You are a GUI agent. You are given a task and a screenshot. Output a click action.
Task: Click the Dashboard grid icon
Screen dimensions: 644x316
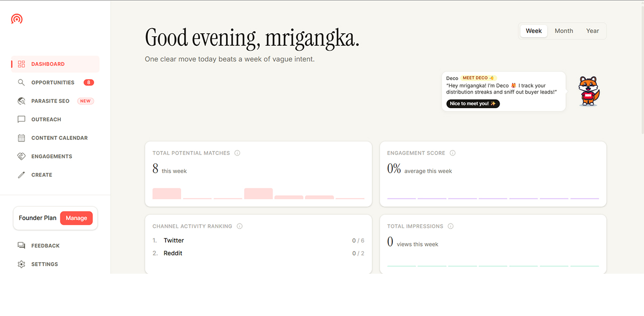pyautogui.click(x=21, y=64)
